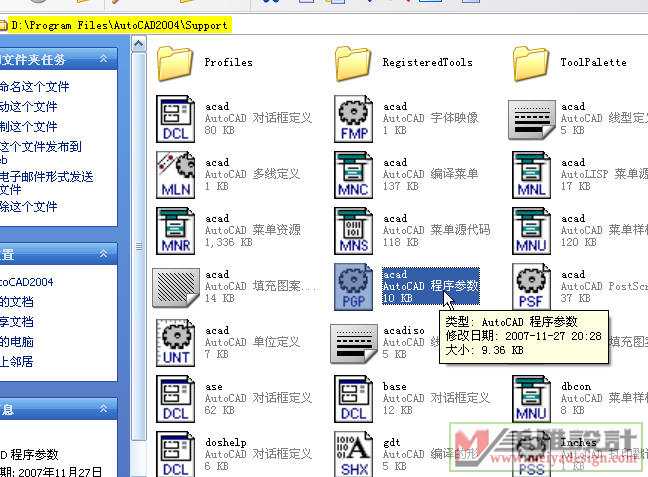Click send this file by e-mail link
Viewport: 648px width, 477px height.
click(x=47, y=183)
